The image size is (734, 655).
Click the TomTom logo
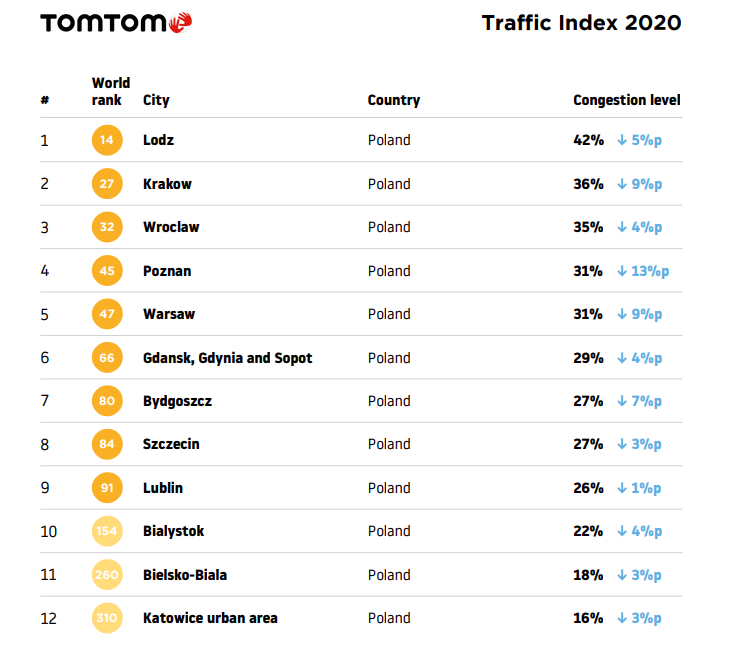pos(116,22)
